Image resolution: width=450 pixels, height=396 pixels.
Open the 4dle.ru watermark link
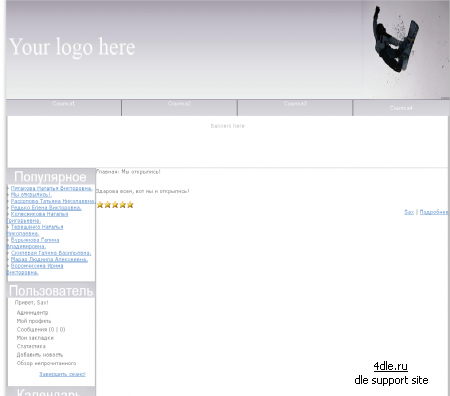[x=391, y=366]
